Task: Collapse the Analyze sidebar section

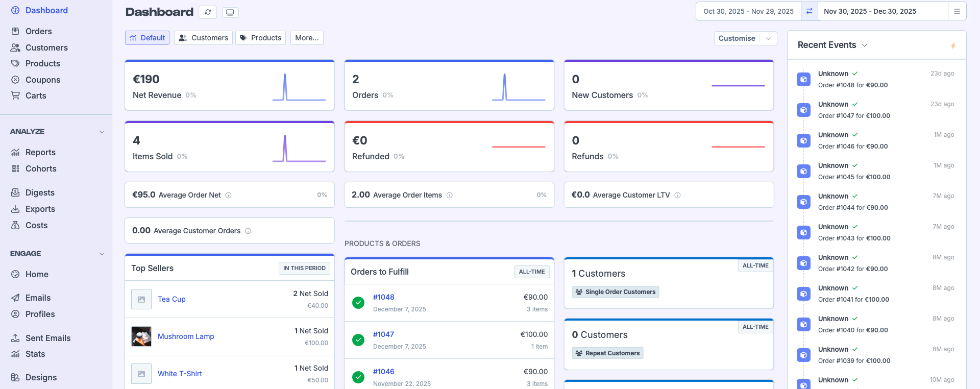Action: click(x=102, y=132)
